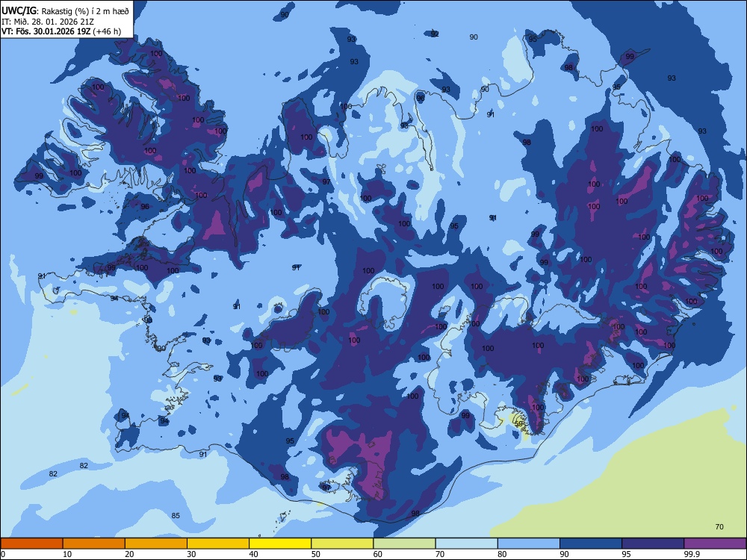Click the 'VT: Fös. 30.01.2026 19Z' line
The width and height of the screenshot is (747, 560).
[46, 32]
